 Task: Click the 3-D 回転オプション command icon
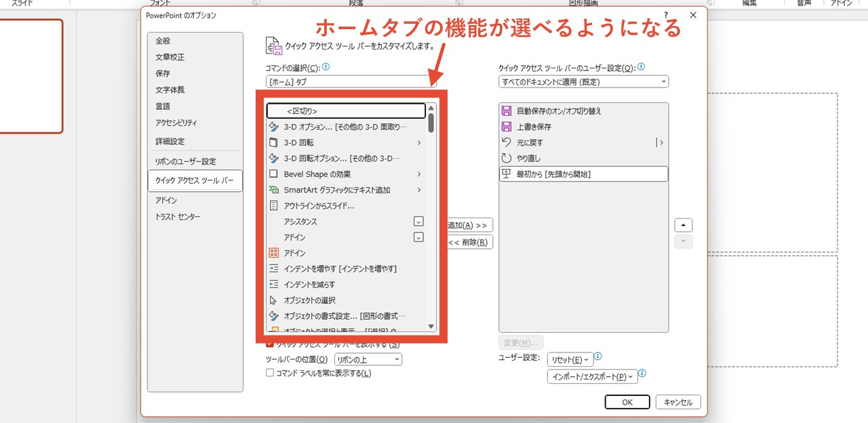click(x=274, y=158)
